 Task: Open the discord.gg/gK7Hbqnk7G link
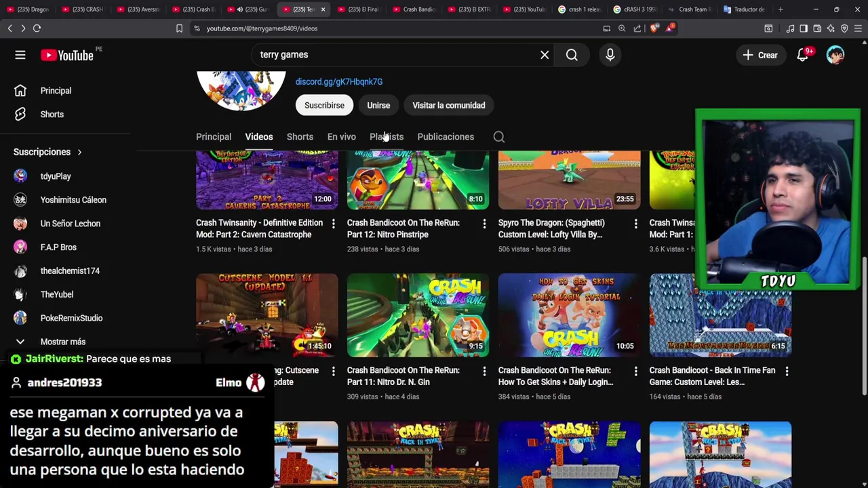coord(339,81)
